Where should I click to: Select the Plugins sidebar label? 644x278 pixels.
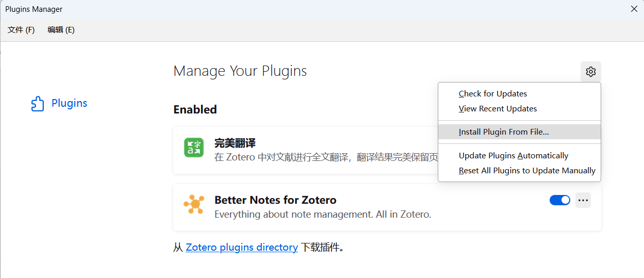69,104
